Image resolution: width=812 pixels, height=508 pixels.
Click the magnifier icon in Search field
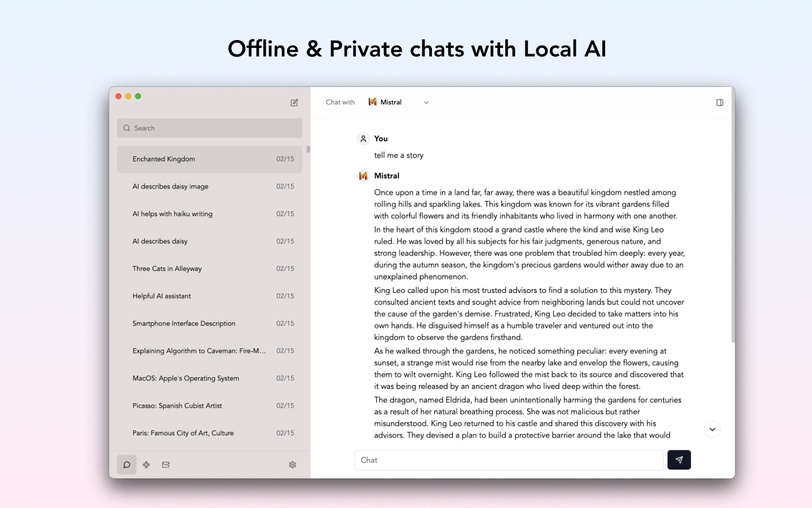(127, 128)
